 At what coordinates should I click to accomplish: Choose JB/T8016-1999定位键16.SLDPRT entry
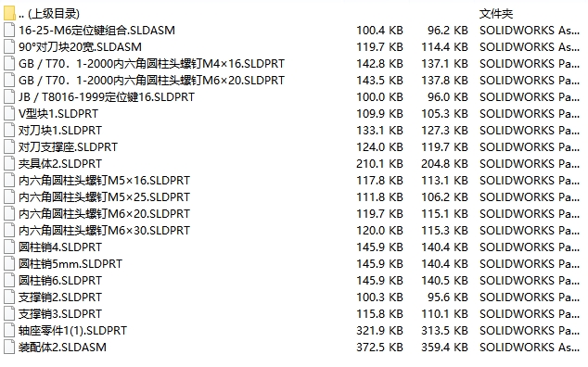pyautogui.click(x=107, y=97)
